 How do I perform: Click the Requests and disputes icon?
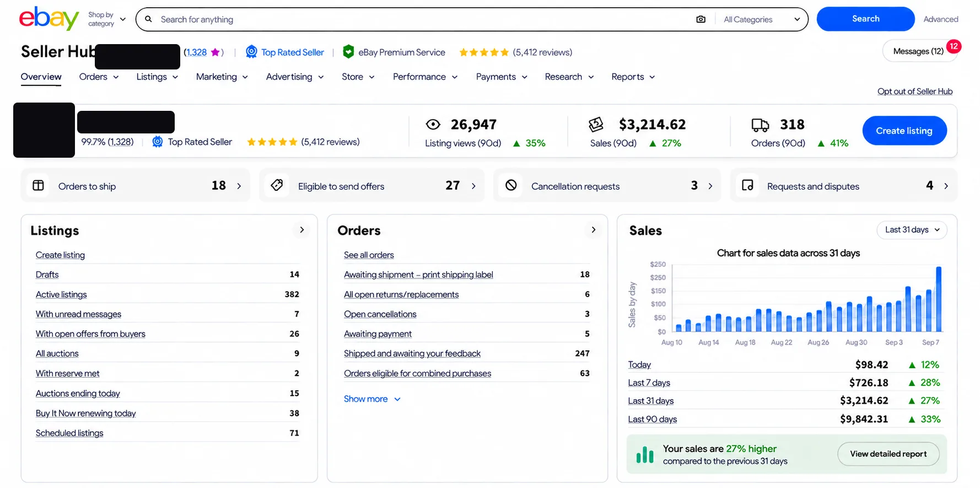point(747,185)
